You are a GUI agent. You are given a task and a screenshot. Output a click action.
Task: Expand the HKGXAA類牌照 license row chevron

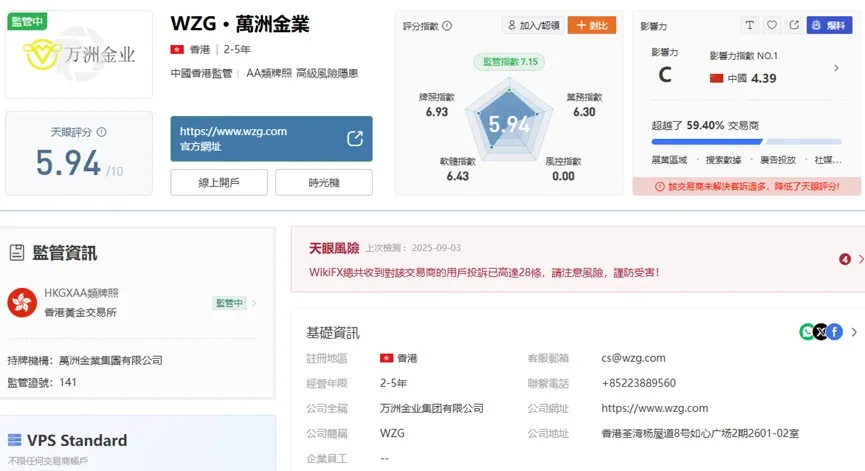(254, 303)
